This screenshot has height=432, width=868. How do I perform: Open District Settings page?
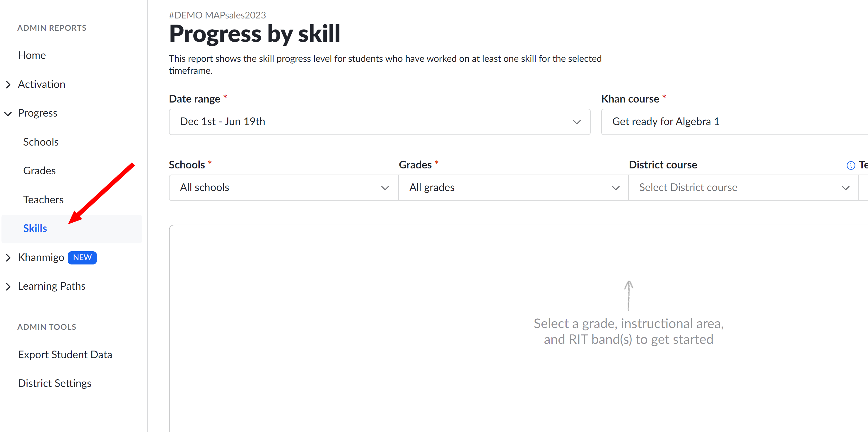coord(54,383)
